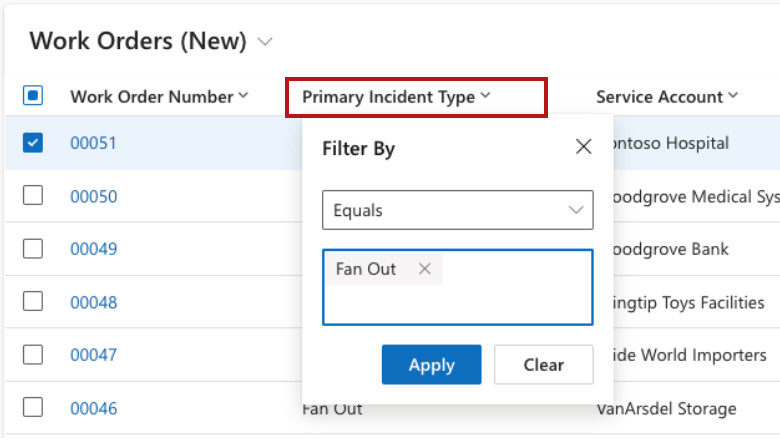
Task: Open work order 00050 link
Action: [93, 196]
